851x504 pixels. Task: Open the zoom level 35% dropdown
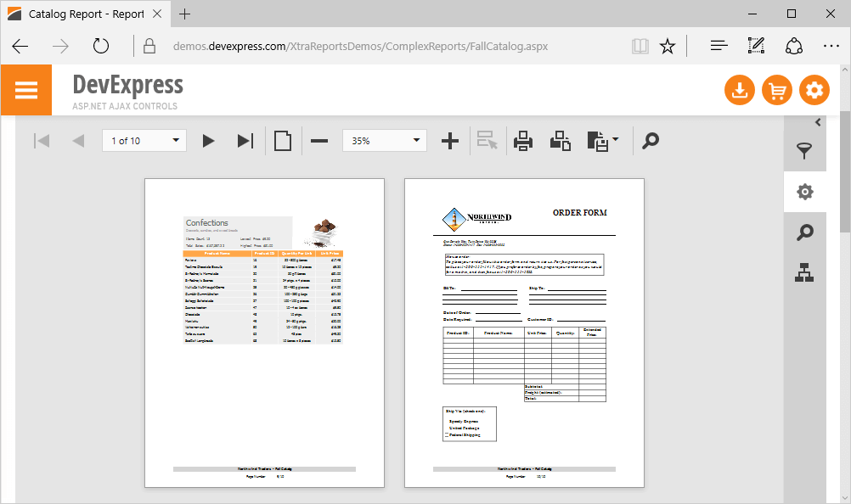(x=417, y=141)
